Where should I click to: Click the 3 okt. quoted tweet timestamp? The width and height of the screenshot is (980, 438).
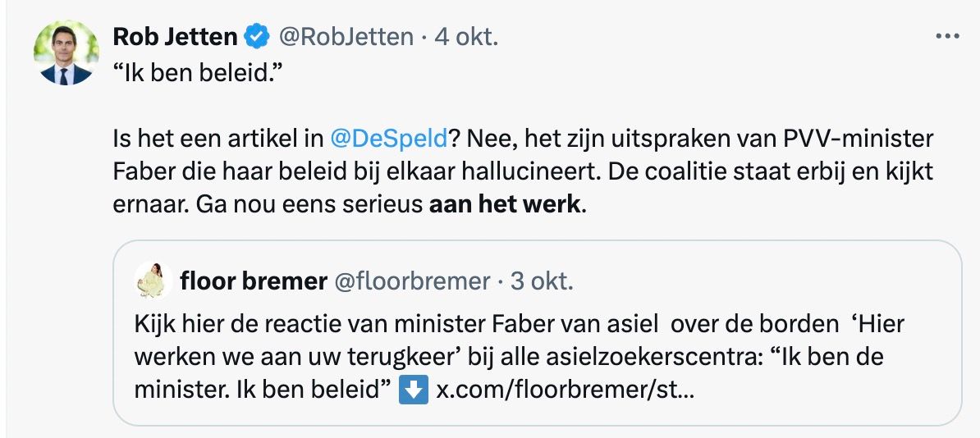(541, 281)
